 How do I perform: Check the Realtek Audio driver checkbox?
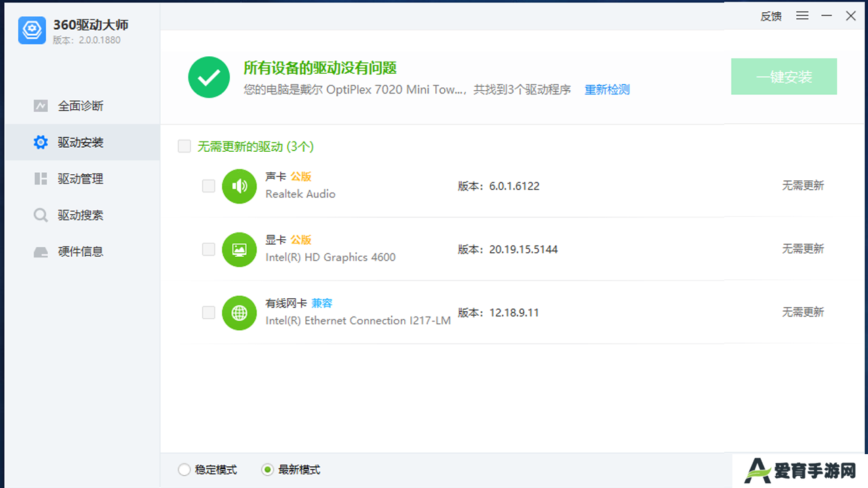click(x=209, y=186)
